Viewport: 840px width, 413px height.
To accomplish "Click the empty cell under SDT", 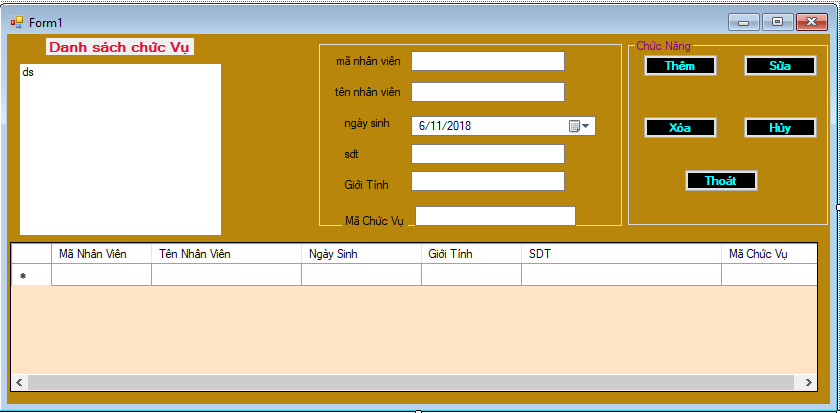I will (621, 275).
